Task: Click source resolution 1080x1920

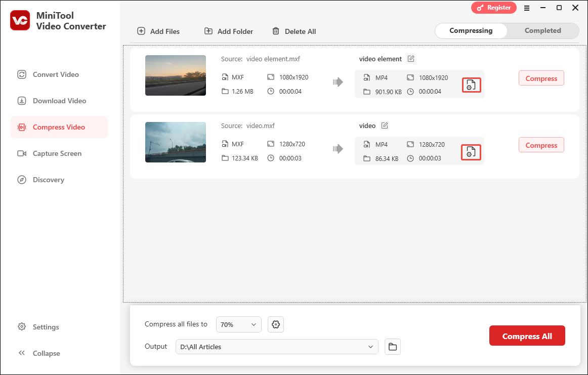Action: [293, 77]
